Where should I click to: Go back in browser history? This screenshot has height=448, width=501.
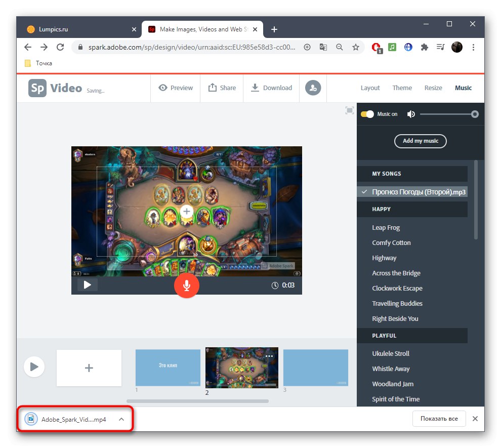[28, 47]
